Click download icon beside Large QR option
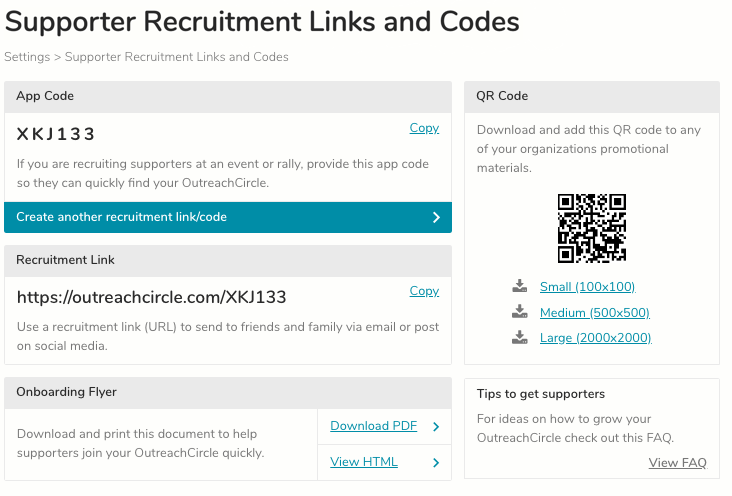The image size is (732, 496). point(520,337)
